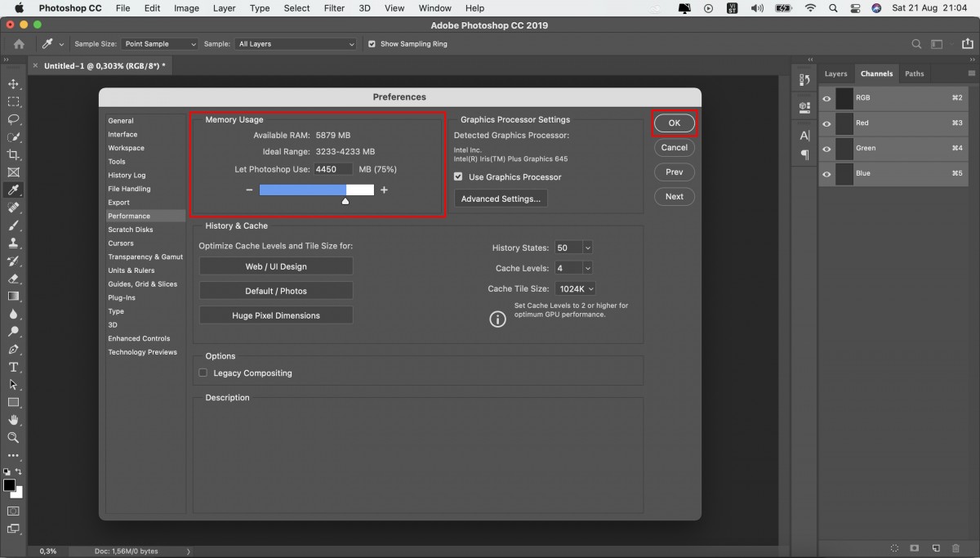Open the Sample All Layers dropdown
980x558 pixels.
[x=296, y=44]
